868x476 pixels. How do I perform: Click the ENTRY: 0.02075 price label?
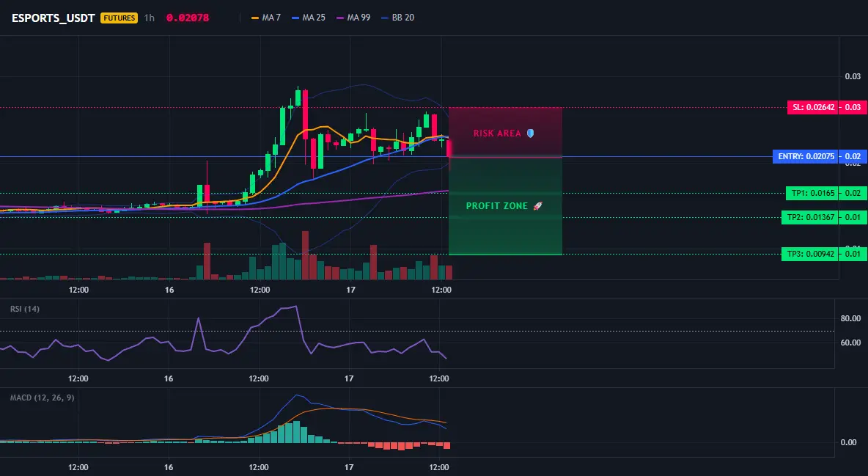pyautogui.click(x=806, y=157)
